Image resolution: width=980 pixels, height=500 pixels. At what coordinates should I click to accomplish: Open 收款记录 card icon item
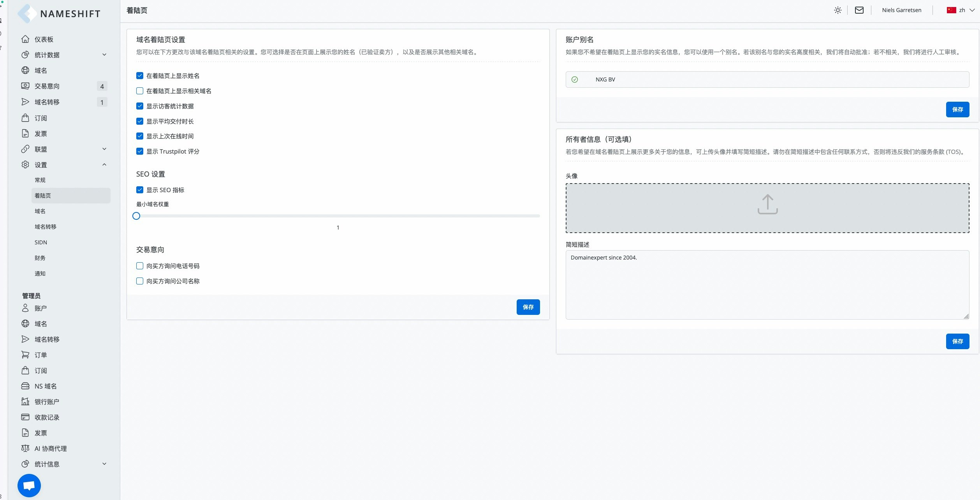coord(25,417)
